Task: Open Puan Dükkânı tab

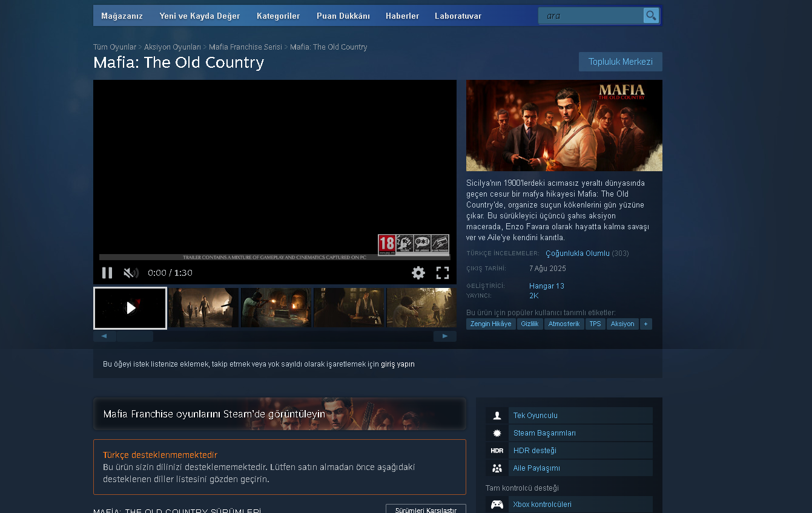Action: pyautogui.click(x=343, y=16)
